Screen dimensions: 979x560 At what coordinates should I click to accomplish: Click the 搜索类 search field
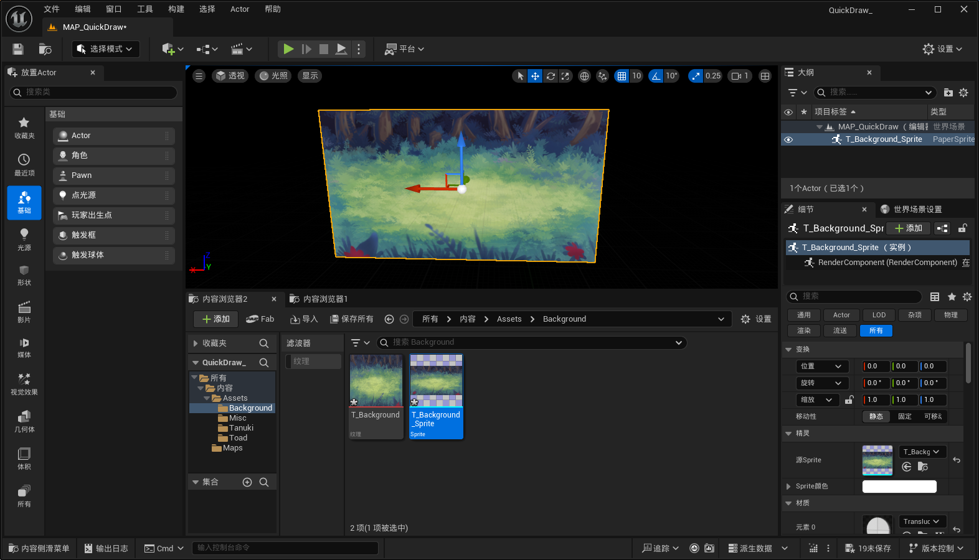[93, 93]
